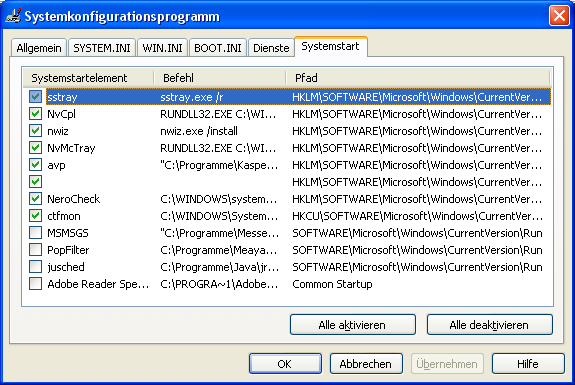Screen dimensions: 575x385
Task: Click the Alle aktivieren button
Action: (352, 324)
